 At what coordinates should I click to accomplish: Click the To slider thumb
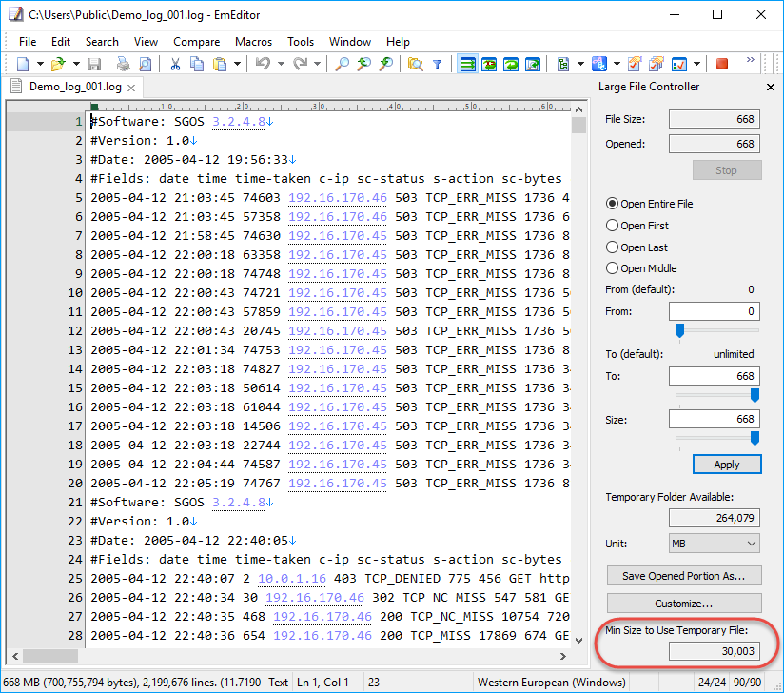(755, 395)
